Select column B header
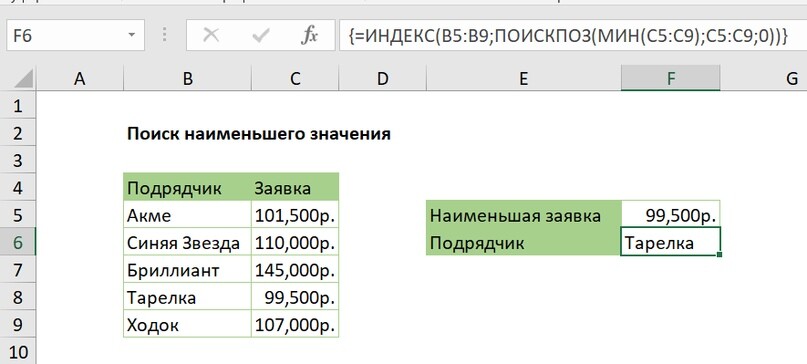Image resolution: width=807 pixels, height=364 pixels. click(x=187, y=78)
